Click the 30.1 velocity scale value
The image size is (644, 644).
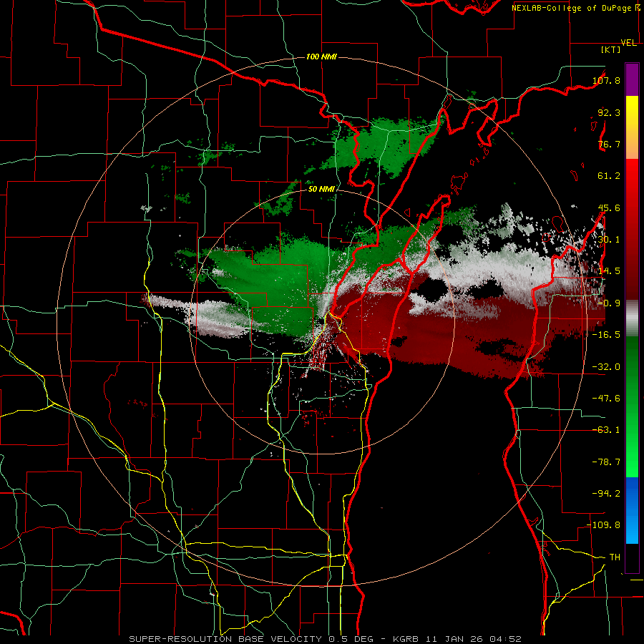click(x=609, y=240)
